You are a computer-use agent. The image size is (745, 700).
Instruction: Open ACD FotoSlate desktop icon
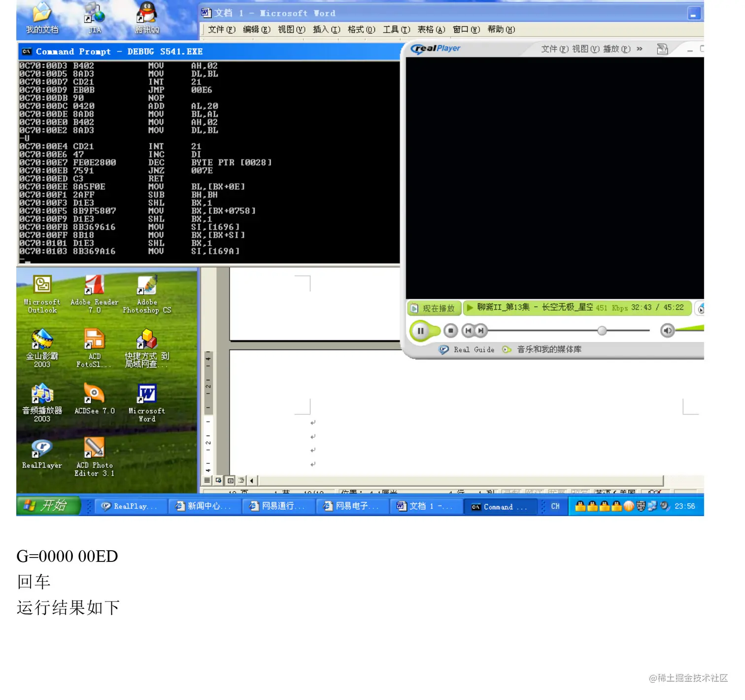point(94,349)
